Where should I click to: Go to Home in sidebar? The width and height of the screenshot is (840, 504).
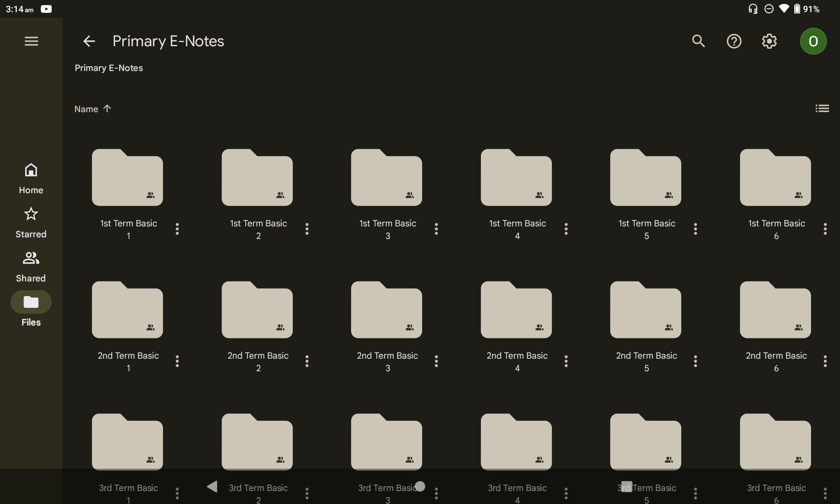(31, 178)
